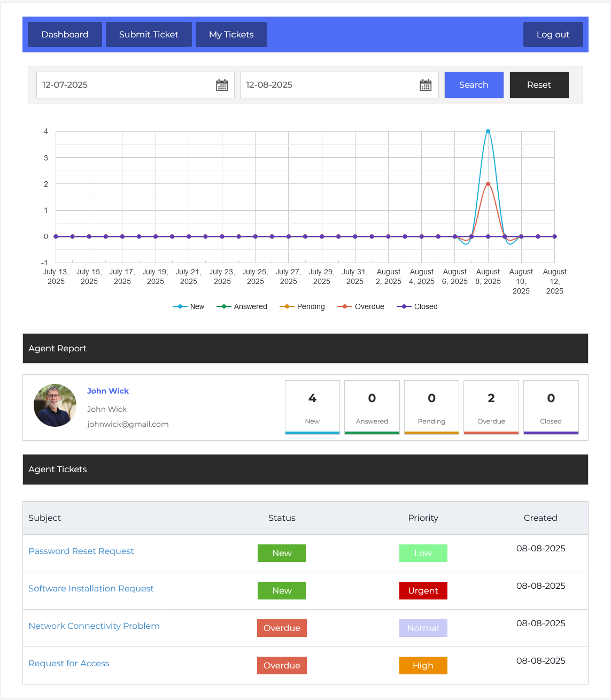Toggle the Pending legend item
This screenshot has width=611, height=700.
click(303, 306)
